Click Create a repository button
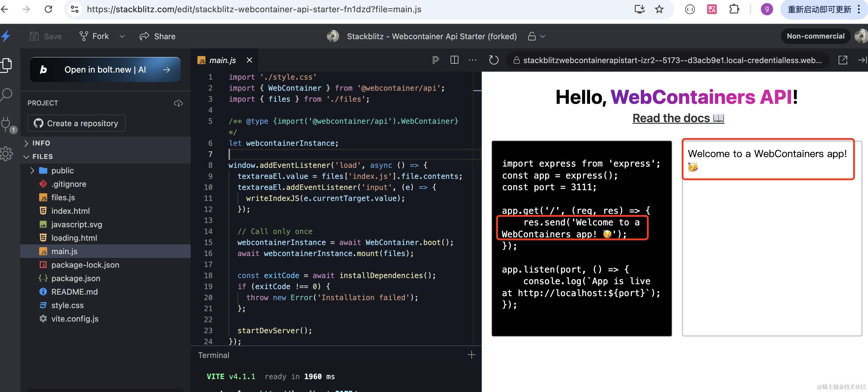Screen dimensions: 868x392 point(77,123)
